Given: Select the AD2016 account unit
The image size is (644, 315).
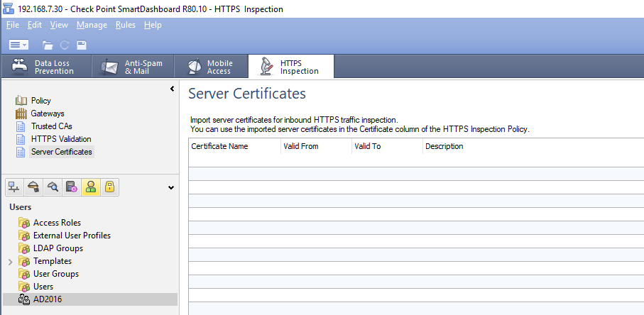Looking at the screenshot, I should (90, 299).
